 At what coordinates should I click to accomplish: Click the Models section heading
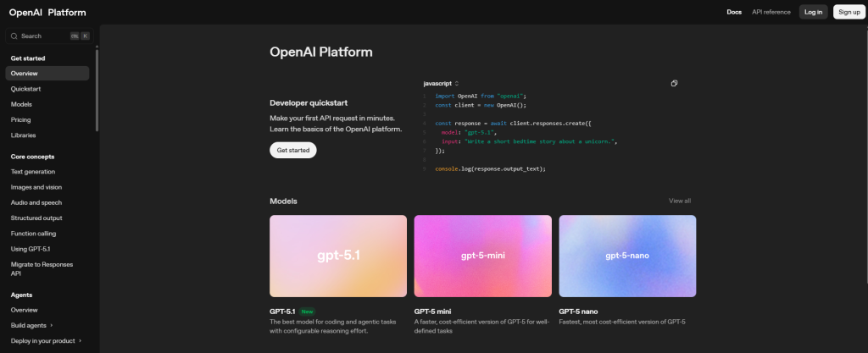(283, 201)
